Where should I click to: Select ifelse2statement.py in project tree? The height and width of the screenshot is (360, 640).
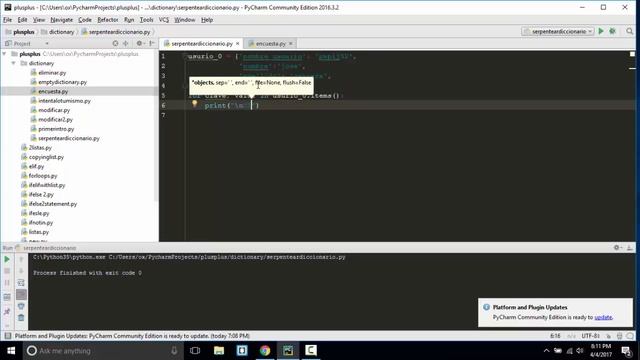(53, 204)
